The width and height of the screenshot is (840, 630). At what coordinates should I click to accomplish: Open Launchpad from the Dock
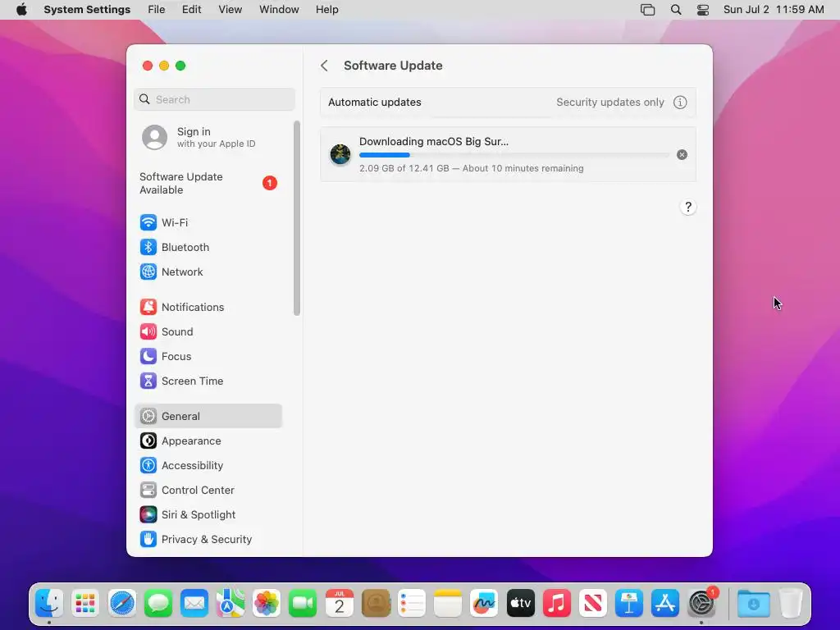click(x=85, y=603)
